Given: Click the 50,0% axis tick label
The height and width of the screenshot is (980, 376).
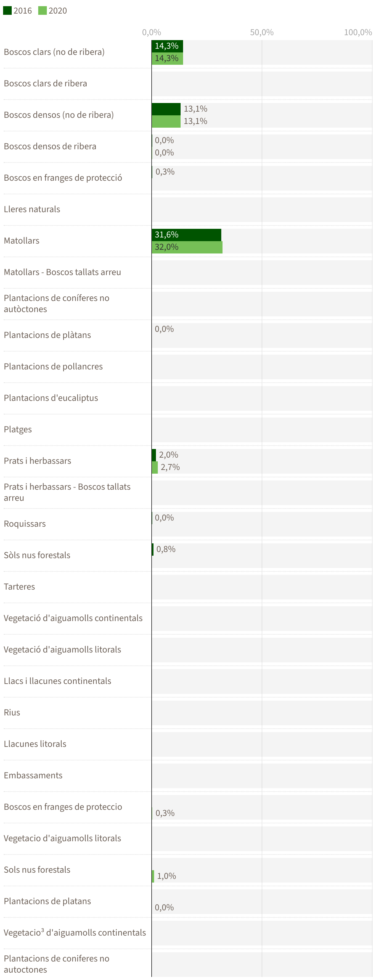Looking at the screenshot, I should click(262, 32).
